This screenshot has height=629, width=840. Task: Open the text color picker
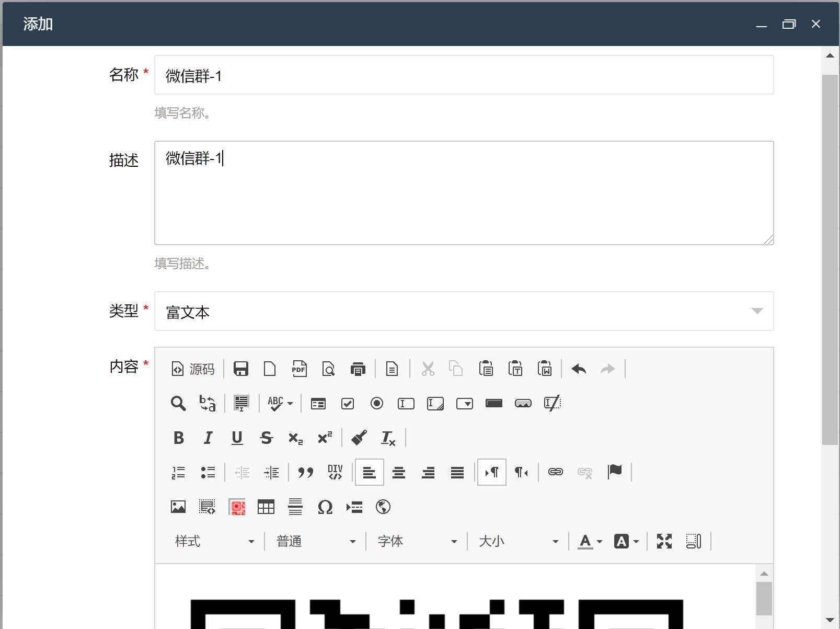(590, 541)
